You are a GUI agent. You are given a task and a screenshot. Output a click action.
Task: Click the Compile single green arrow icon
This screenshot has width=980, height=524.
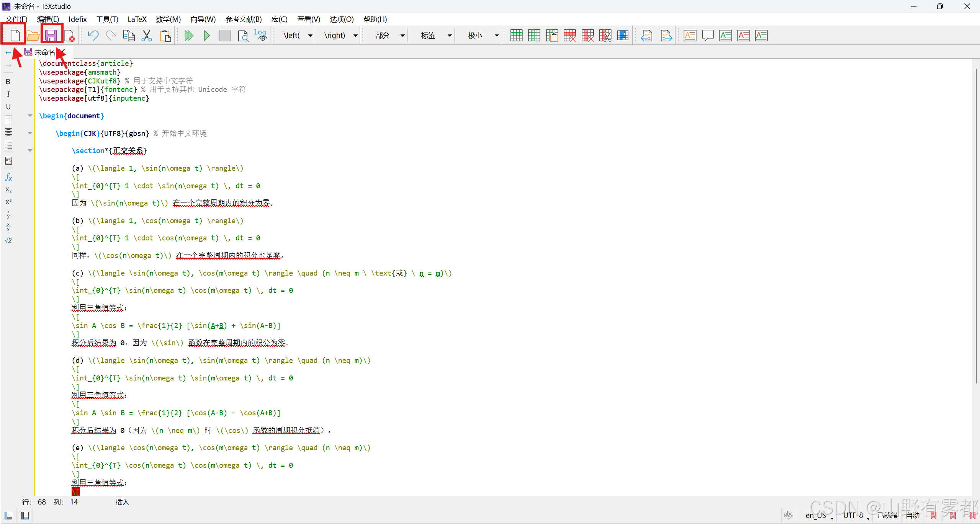[207, 36]
